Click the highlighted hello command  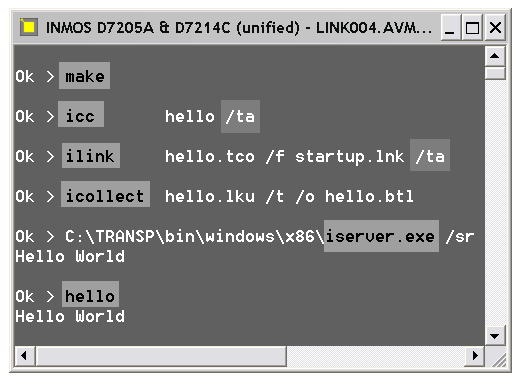90,294
